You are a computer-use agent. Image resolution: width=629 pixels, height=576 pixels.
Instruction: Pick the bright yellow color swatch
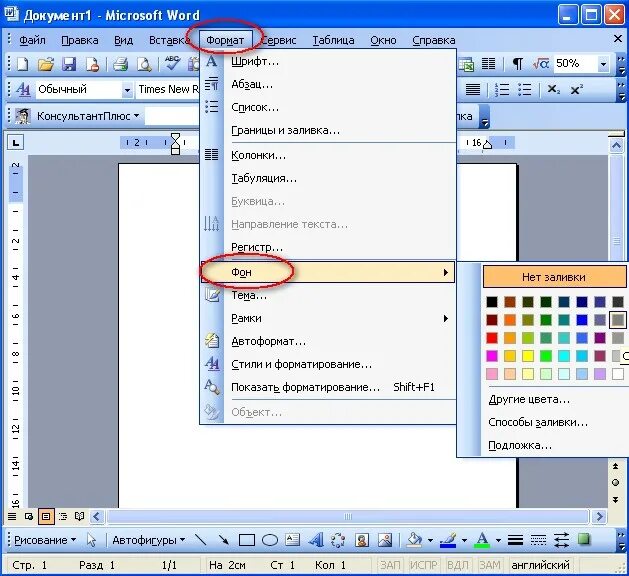528,356
